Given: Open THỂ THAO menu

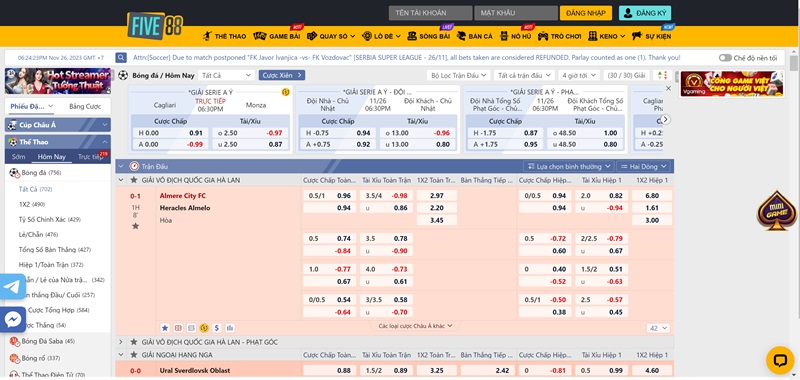Looking at the screenshot, I should (x=224, y=36).
